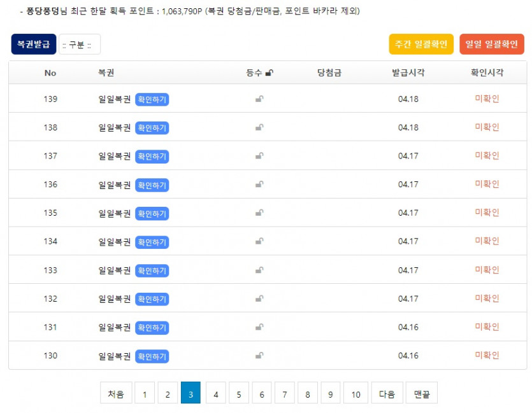Screen dimensions: 532x413
Task: Go to pagination page 9
Action: click(331, 393)
